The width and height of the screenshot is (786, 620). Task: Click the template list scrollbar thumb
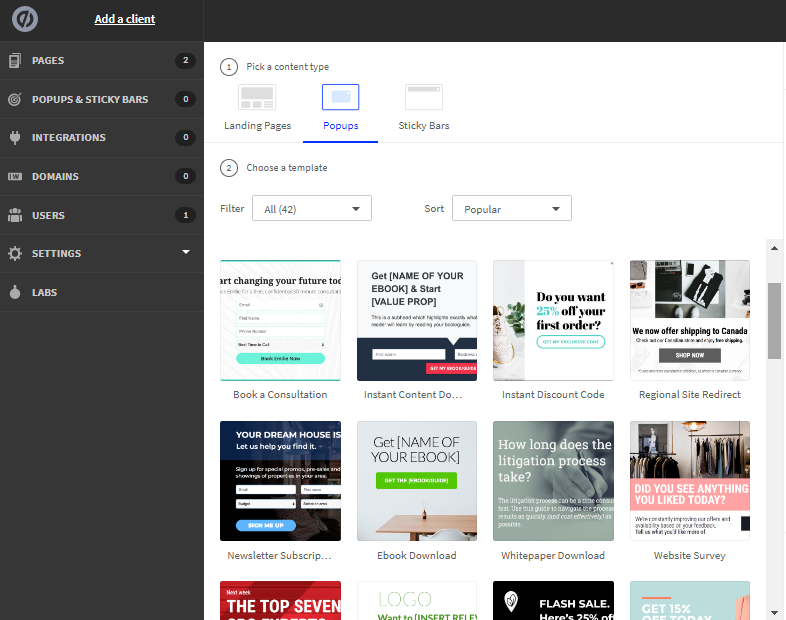774,321
